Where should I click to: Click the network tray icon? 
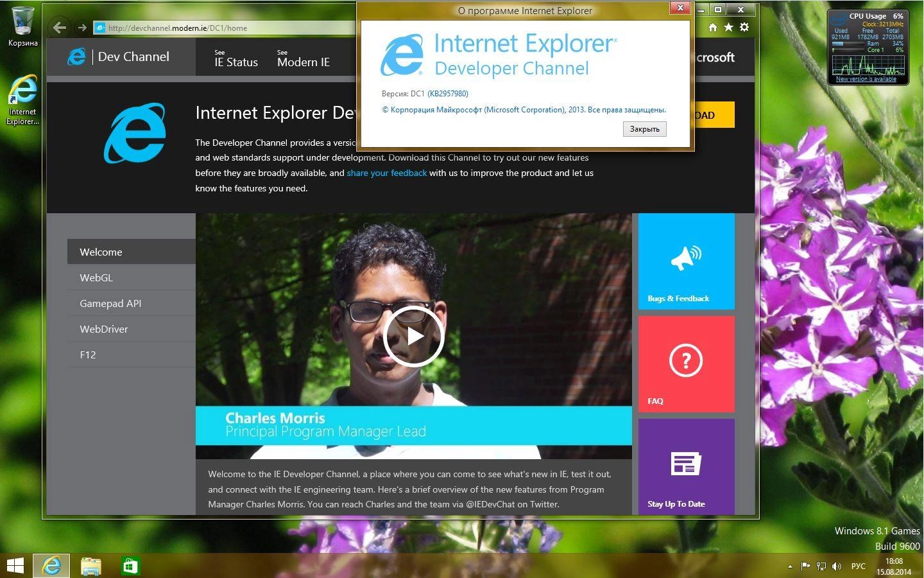tap(821, 566)
